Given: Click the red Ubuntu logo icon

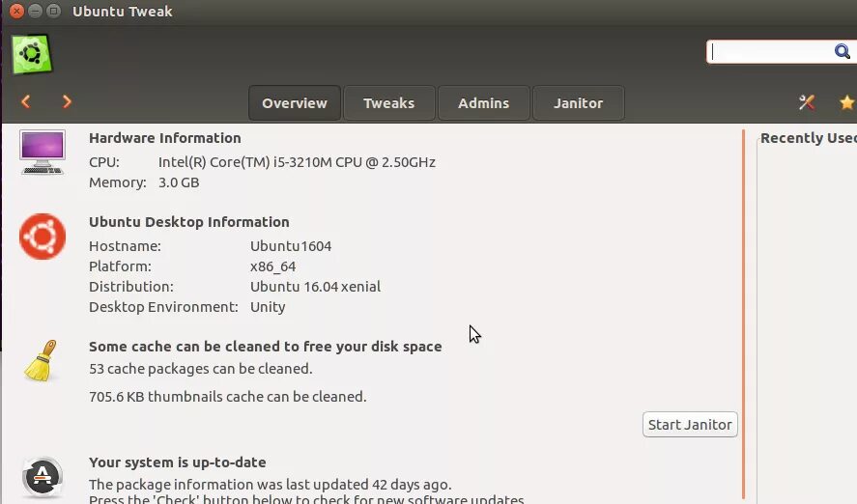Looking at the screenshot, I should [43, 237].
